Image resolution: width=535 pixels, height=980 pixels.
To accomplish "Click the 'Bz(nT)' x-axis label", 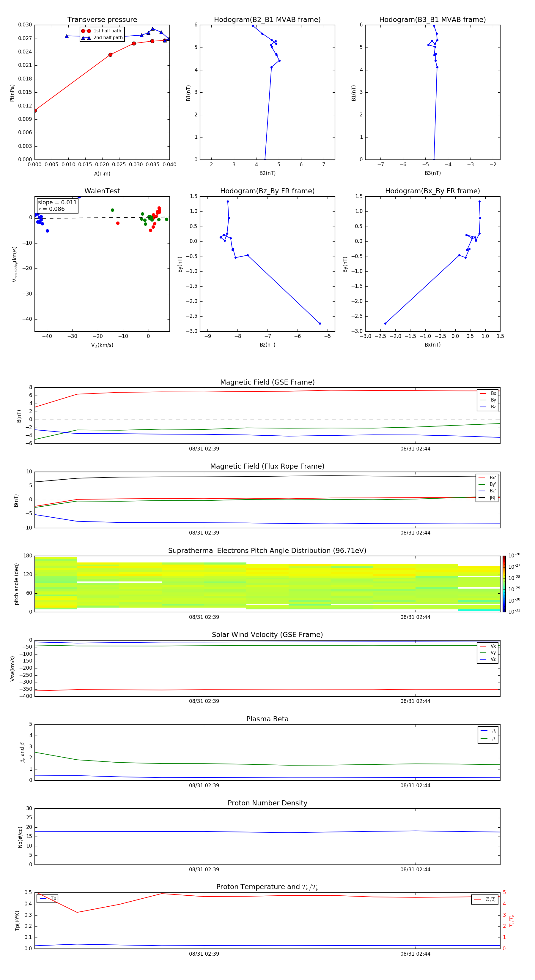I will pyautogui.click(x=267, y=345).
